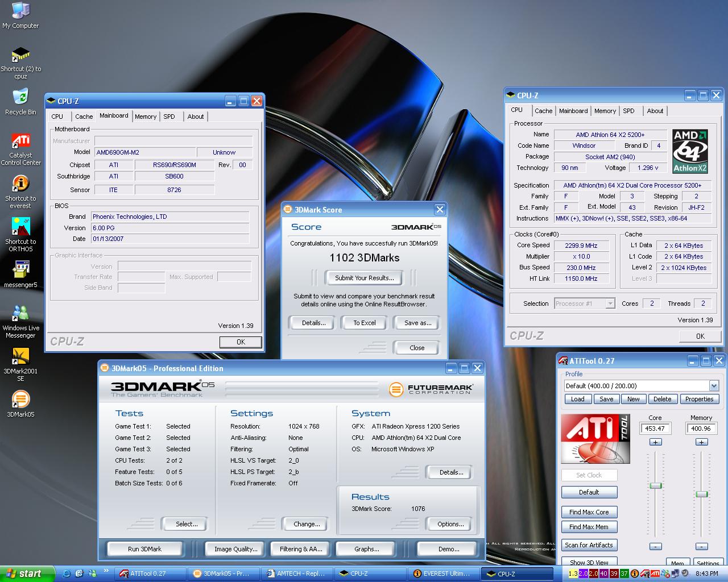Click Find Max Core button
The image size is (728, 582).
click(x=589, y=512)
